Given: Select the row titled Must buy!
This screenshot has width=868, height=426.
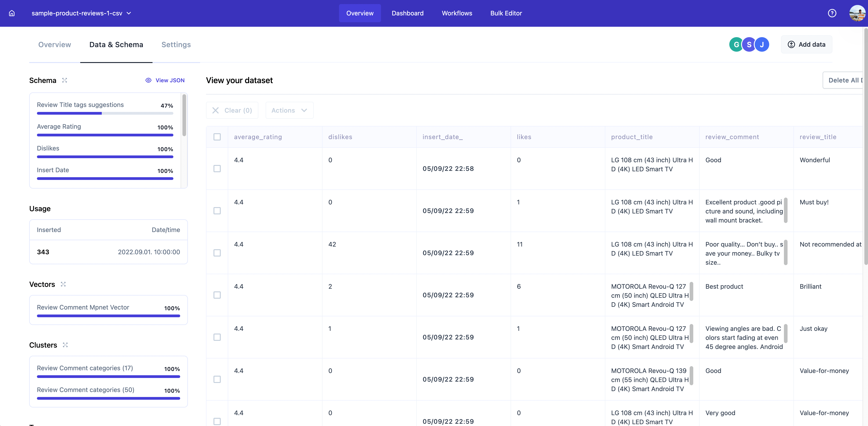Looking at the screenshot, I should coord(217,211).
